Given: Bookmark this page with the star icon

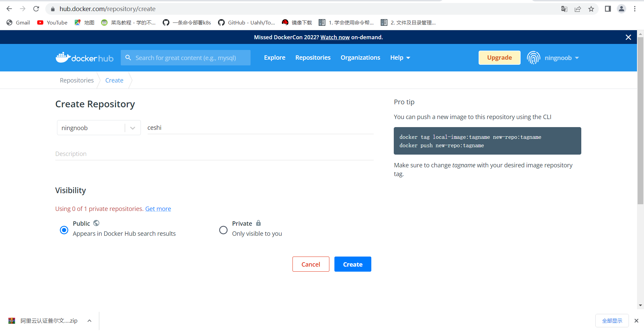Looking at the screenshot, I should click(x=591, y=9).
